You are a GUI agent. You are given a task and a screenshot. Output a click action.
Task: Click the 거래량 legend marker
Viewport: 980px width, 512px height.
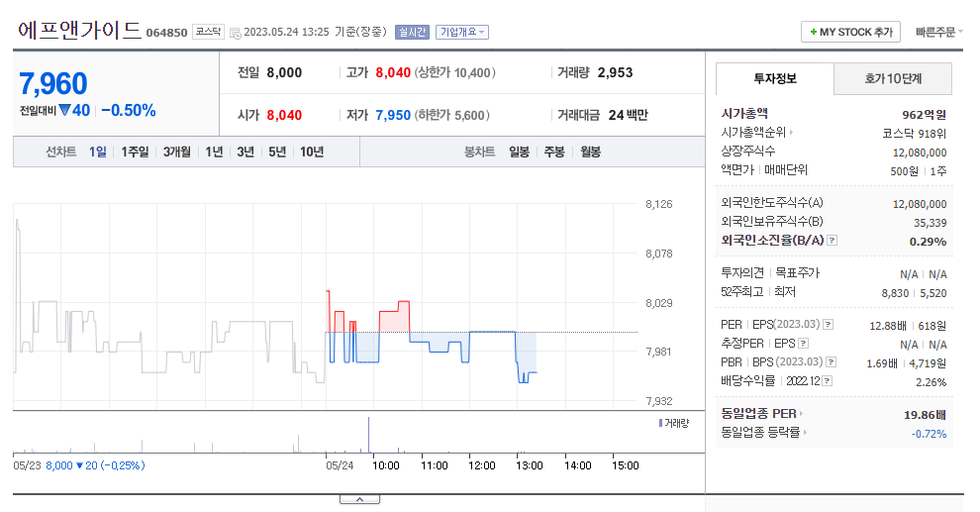tap(660, 423)
